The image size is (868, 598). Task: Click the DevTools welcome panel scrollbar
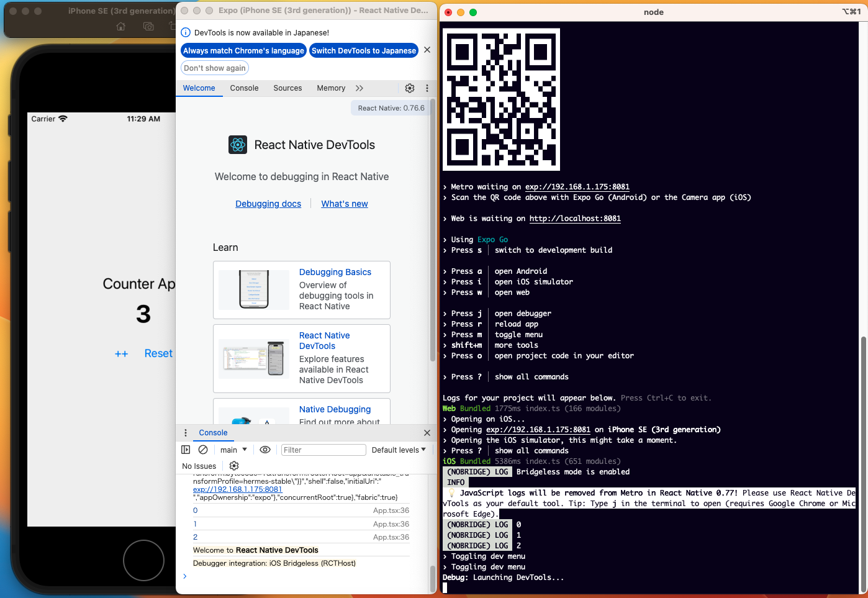(433, 230)
